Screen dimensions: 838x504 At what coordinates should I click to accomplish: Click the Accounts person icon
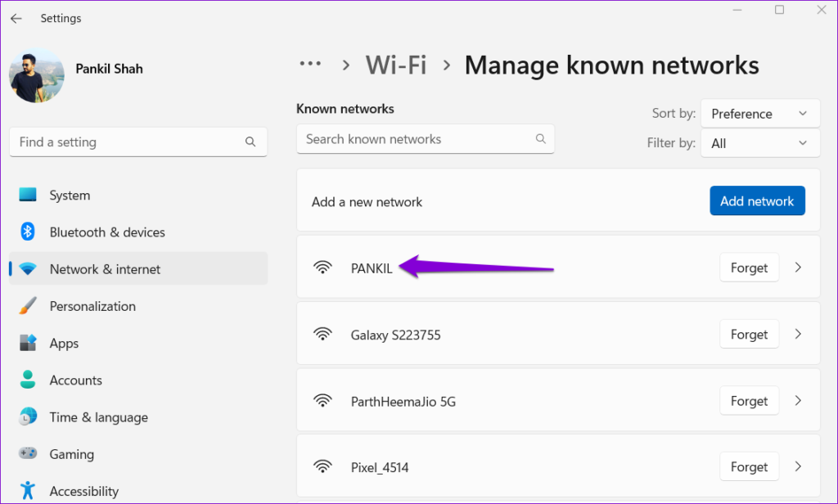28,380
